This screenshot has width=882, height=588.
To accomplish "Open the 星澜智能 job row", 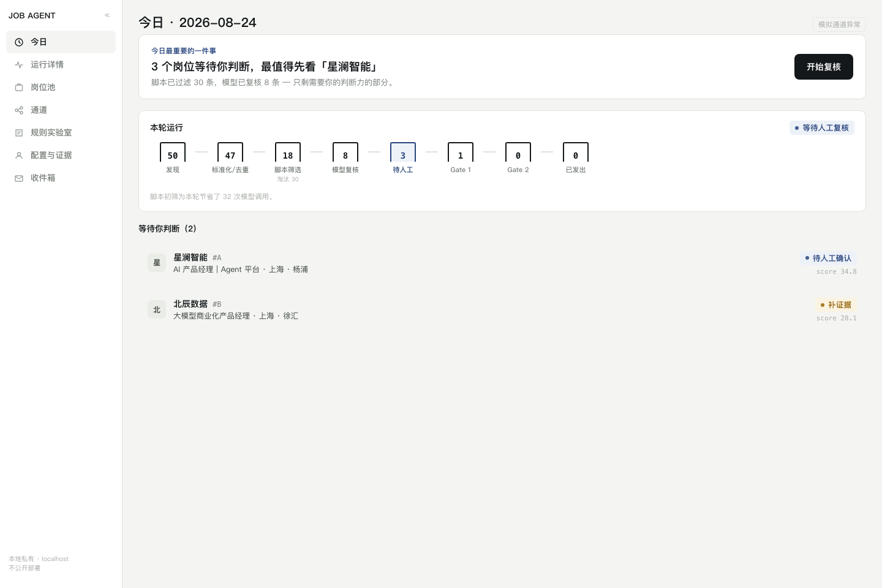I will 502,263.
